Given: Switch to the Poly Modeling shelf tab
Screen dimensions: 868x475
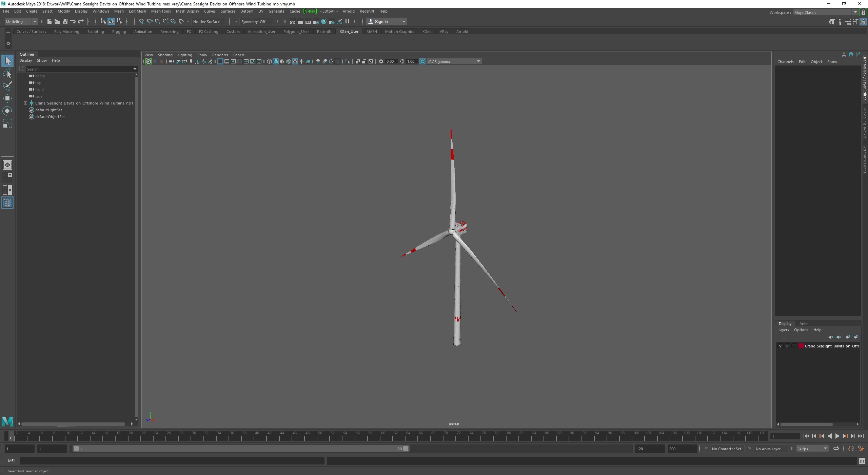Looking at the screenshot, I should [66, 32].
